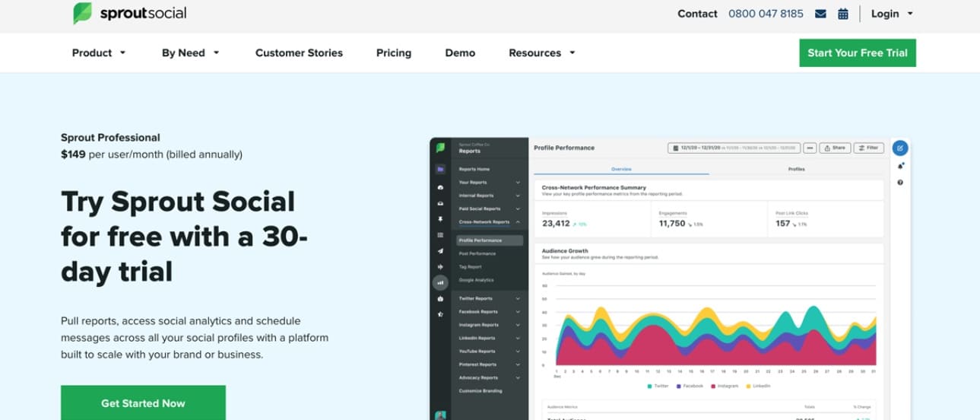
Task: Click the Impressions value 23,412
Action: pos(556,224)
